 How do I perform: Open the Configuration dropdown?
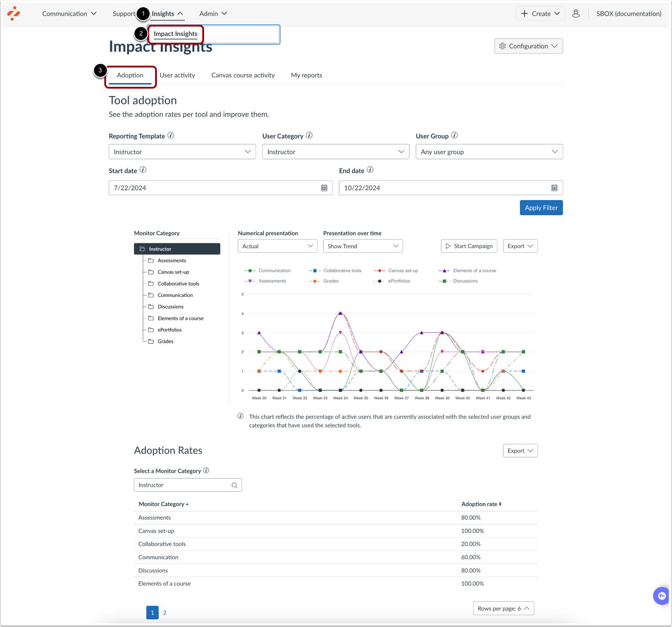pos(528,46)
